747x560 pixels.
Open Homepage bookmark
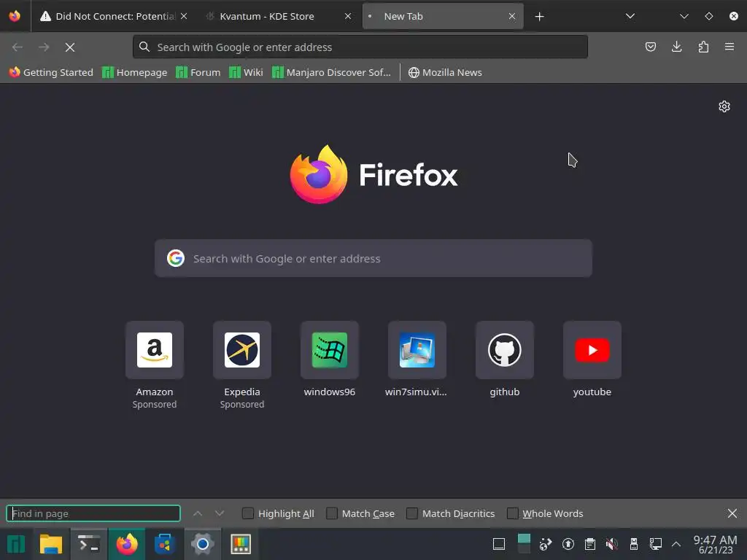(x=135, y=72)
